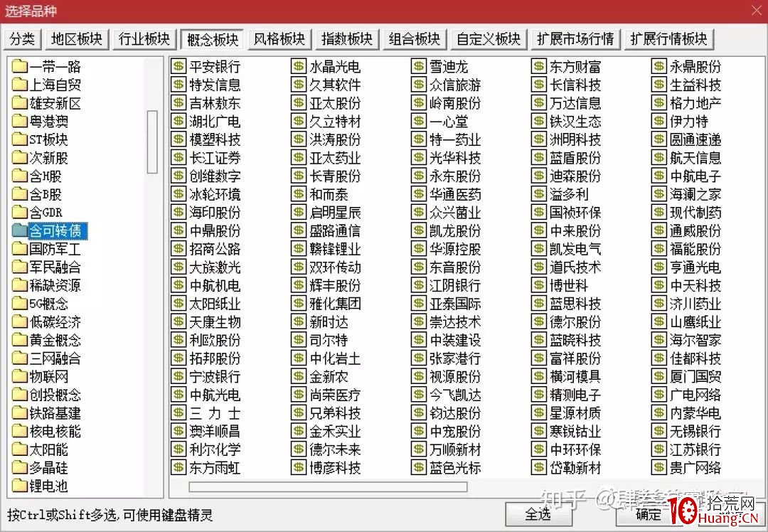Select the stock name 众信旅游

455,85
